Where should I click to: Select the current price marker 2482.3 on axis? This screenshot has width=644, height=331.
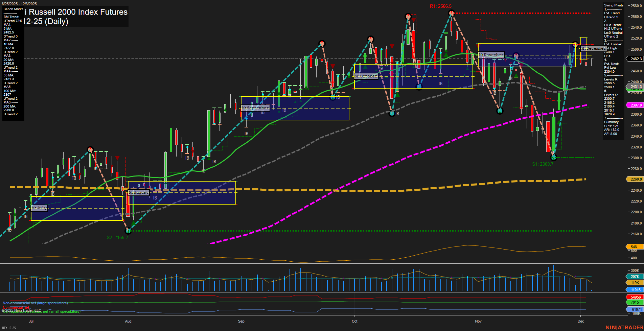[636, 59]
